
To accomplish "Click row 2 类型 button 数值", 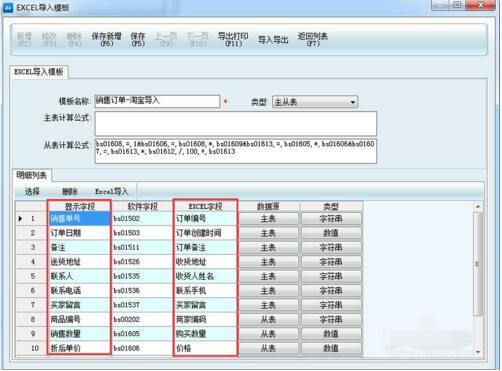I will [331, 233].
